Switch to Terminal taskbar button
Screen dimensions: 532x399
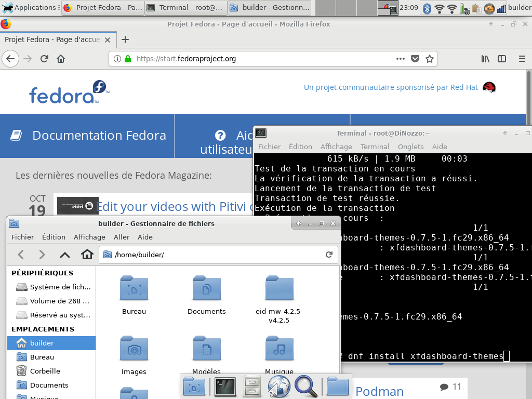pyautogui.click(x=186, y=7)
